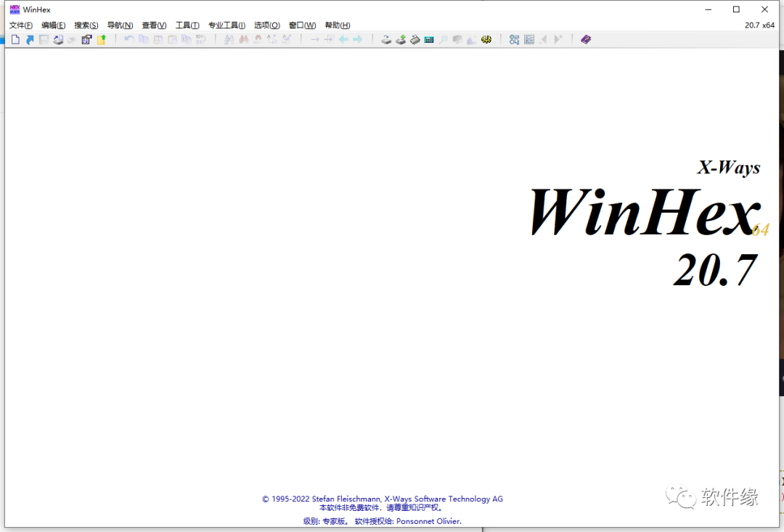This screenshot has height=532, width=784.
Task: Click the gears tool icon on the toolbar
Action: 486,39
